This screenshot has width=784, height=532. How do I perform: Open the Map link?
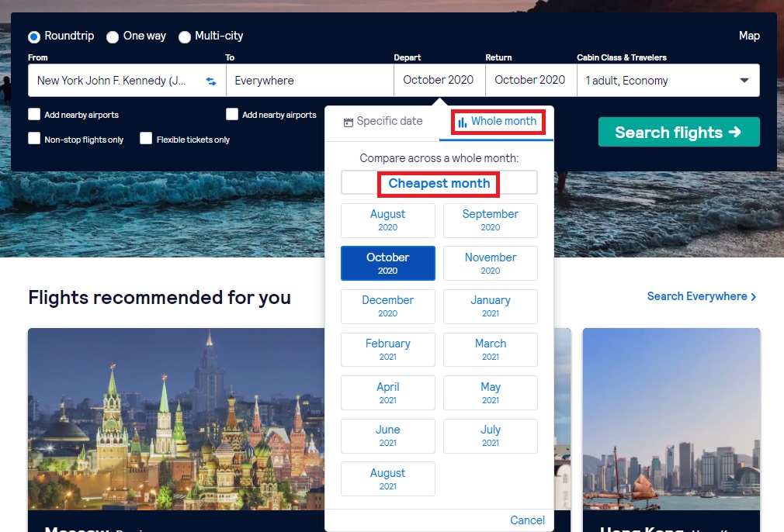(x=749, y=36)
